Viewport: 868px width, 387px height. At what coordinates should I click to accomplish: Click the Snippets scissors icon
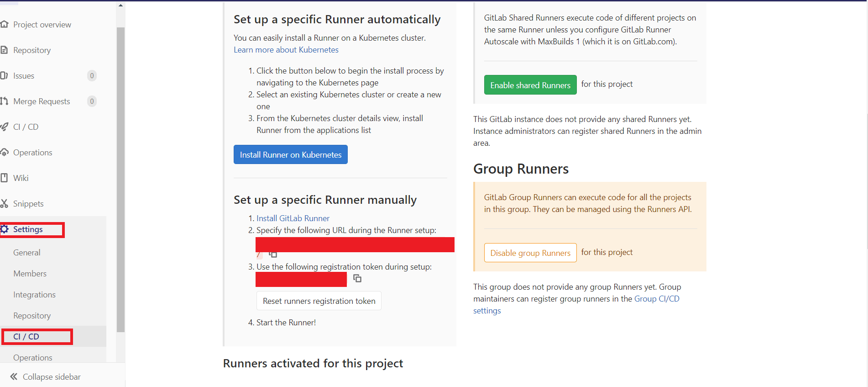click(5, 203)
